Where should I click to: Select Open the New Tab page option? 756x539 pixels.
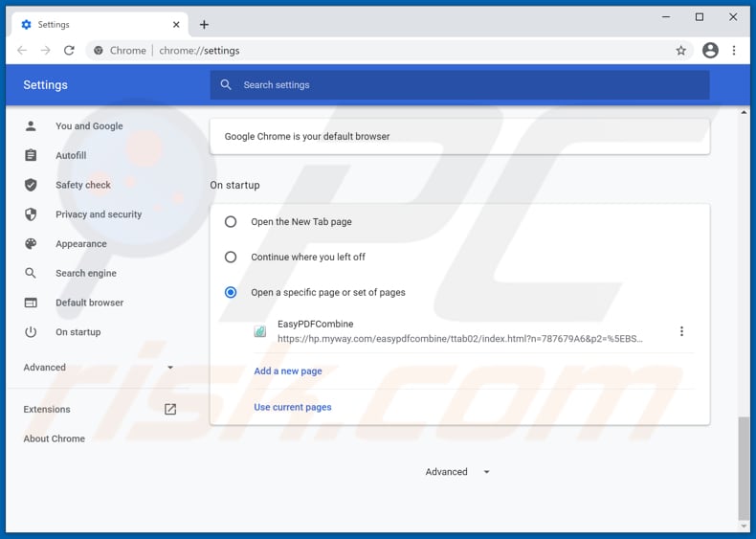231,221
